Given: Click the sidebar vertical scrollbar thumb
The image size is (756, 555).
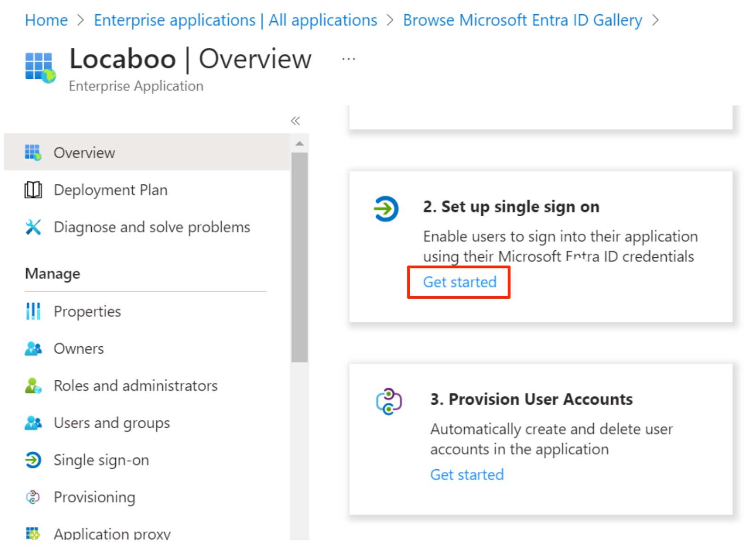Looking at the screenshot, I should pyautogui.click(x=300, y=257).
